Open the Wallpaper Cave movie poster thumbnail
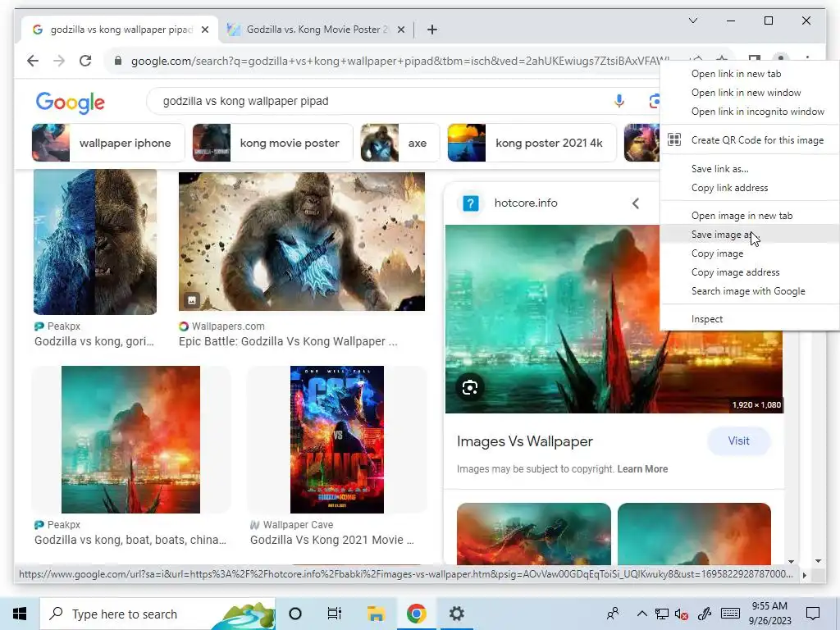The width and height of the screenshot is (840, 630). (337, 440)
